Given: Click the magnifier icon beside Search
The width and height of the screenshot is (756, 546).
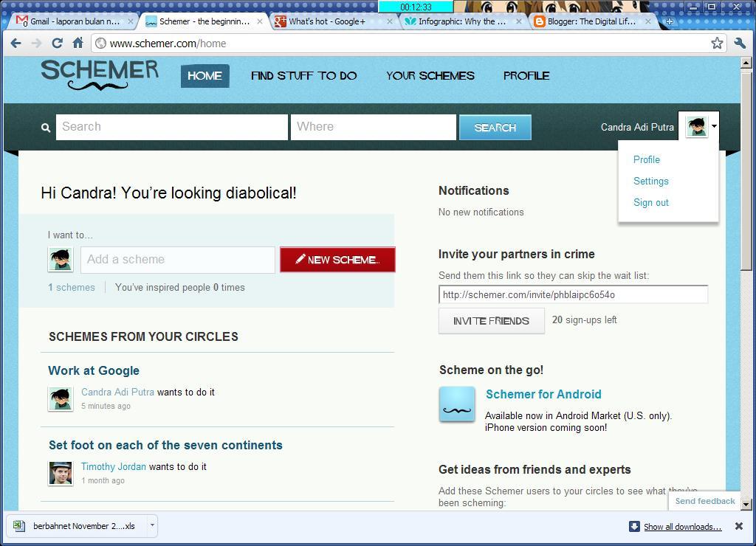Looking at the screenshot, I should 46,128.
